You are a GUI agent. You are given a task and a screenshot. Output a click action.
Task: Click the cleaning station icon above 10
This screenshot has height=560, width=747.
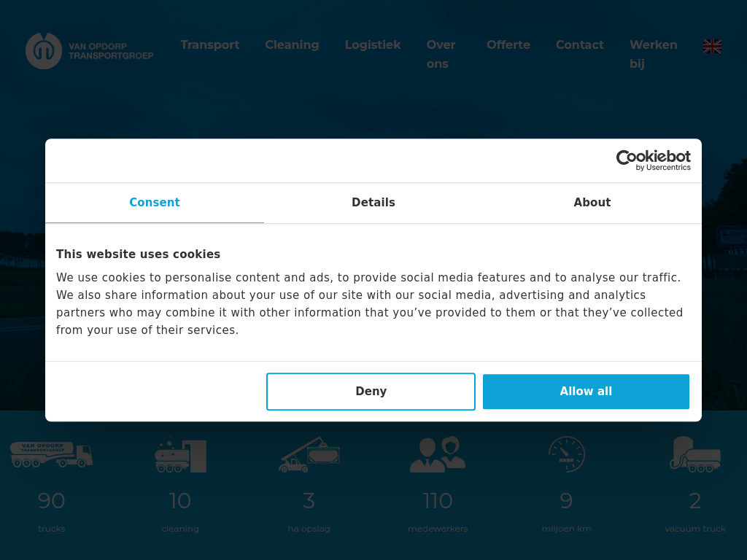point(180,455)
